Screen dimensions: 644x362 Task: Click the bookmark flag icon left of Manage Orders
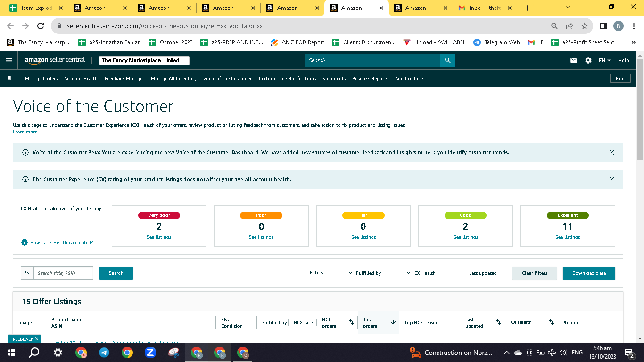(9, 78)
